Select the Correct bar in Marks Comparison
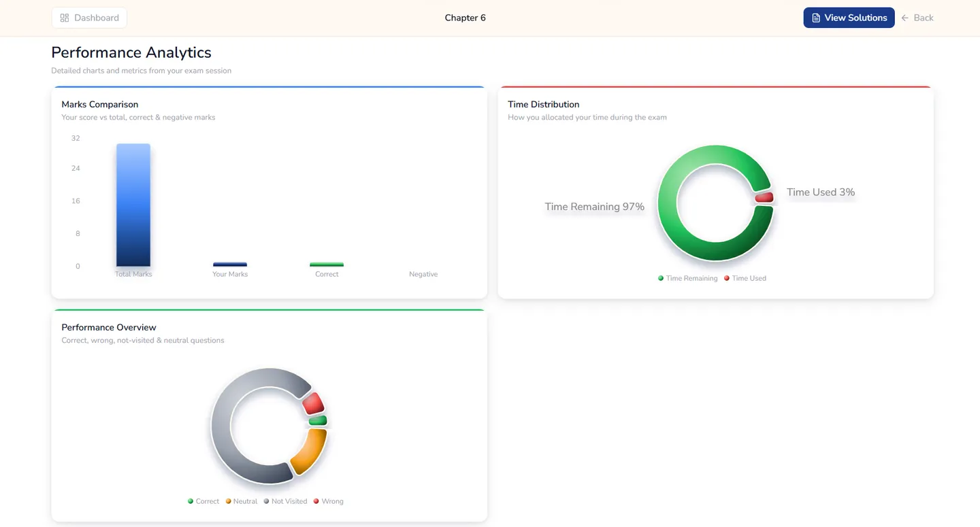Image resolution: width=980 pixels, height=527 pixels. click(327, 264)
